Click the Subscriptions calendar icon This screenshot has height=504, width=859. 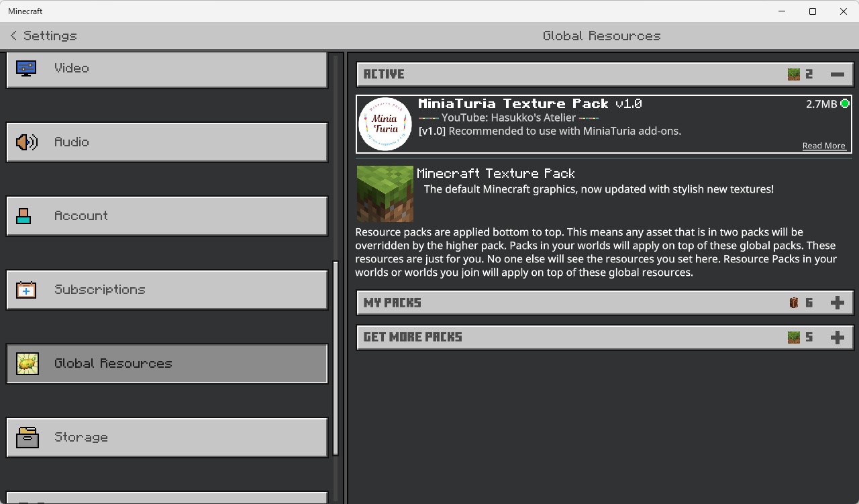pyautogui.click(x=26, y=290)
